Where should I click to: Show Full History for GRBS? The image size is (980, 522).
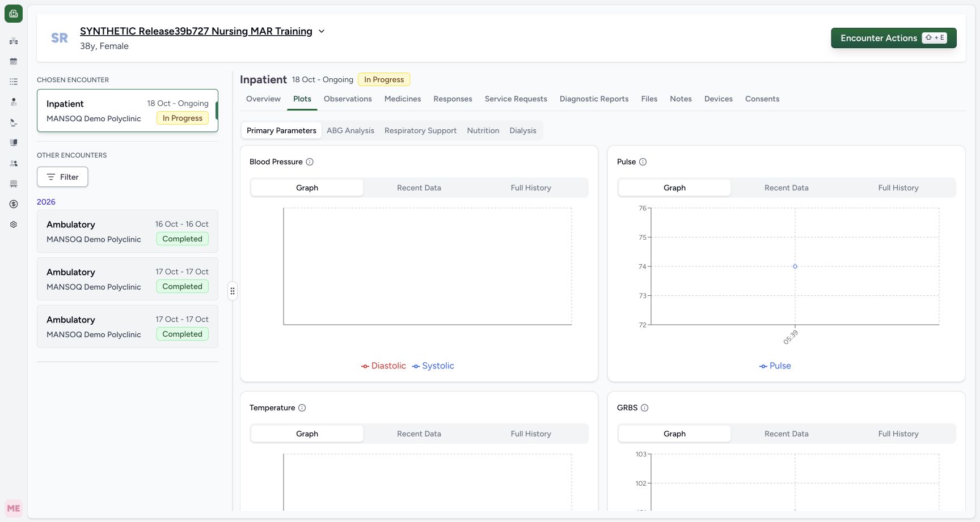tap(898, 434)
